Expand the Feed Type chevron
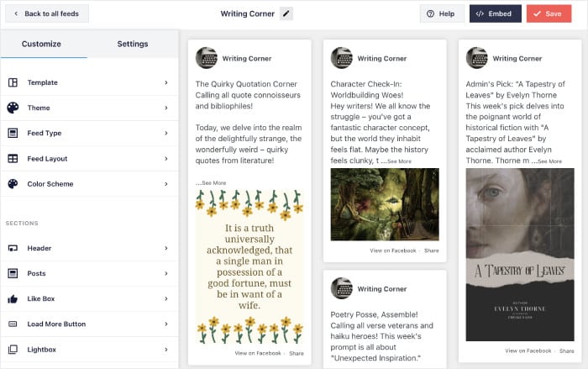The width and height of the screenshot is (588, 369). tap(166, 133)
